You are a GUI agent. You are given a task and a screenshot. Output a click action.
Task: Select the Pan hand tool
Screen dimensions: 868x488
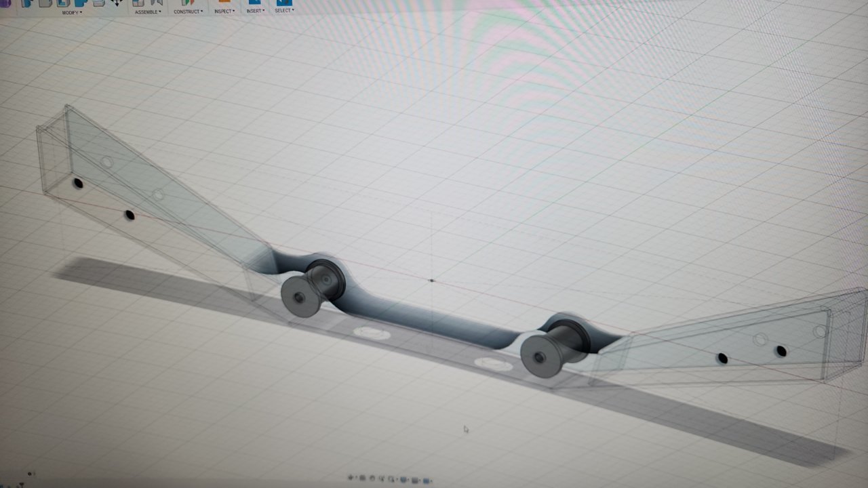(x=372, y=479)
